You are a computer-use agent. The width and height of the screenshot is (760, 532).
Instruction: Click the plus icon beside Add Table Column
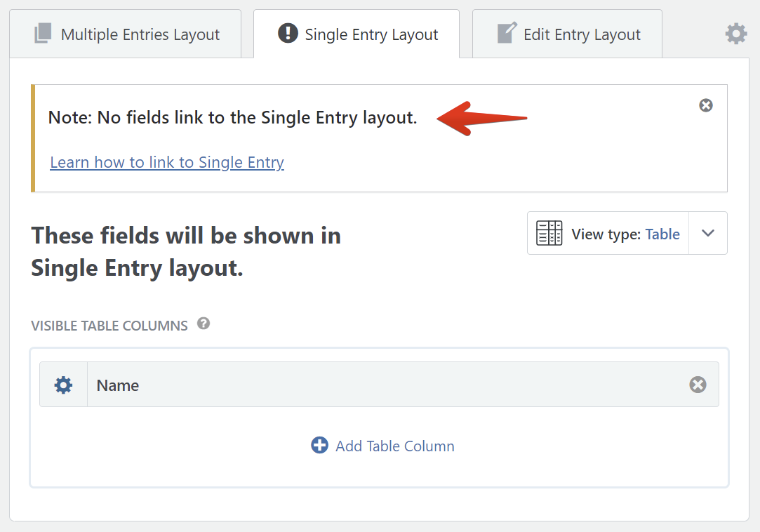[x=319, y=445]
